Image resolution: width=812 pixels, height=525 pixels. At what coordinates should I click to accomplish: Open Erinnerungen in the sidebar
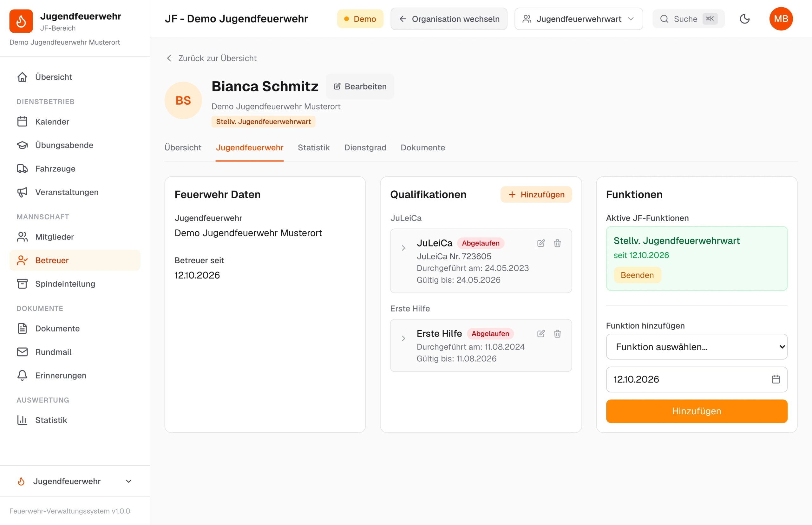[x=75, y=376]
